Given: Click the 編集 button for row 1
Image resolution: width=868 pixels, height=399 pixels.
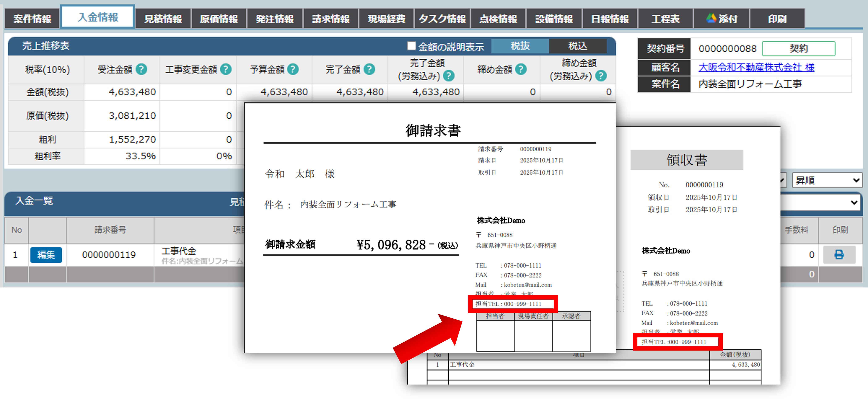Looking at the screenshot, I should [x=46, y=255].
